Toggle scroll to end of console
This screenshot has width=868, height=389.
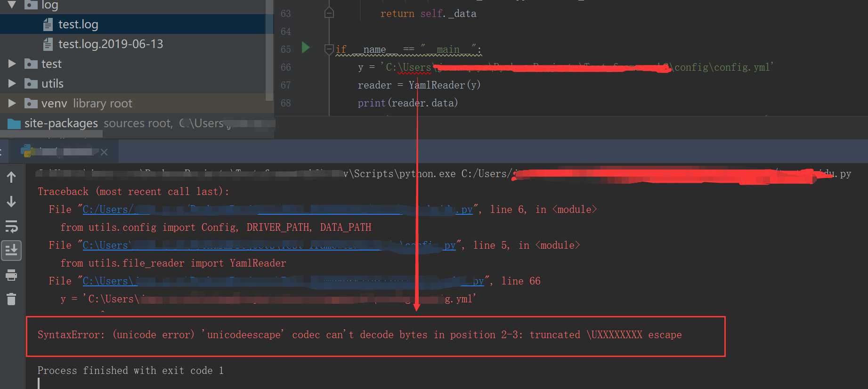pyautogui.click(x=11, y=250)
